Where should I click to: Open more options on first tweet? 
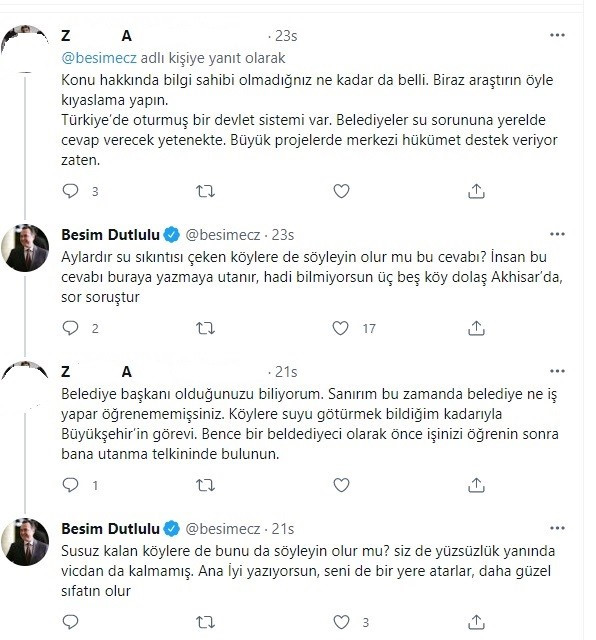557,36
